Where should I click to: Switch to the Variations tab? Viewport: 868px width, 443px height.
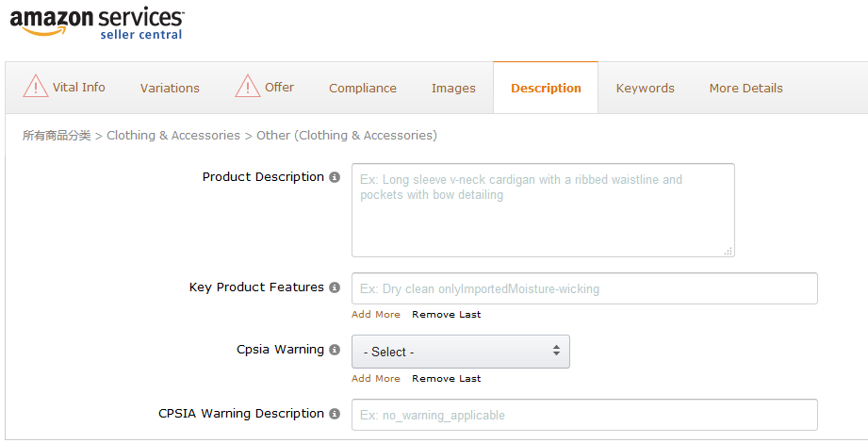(x=170, y=88)
